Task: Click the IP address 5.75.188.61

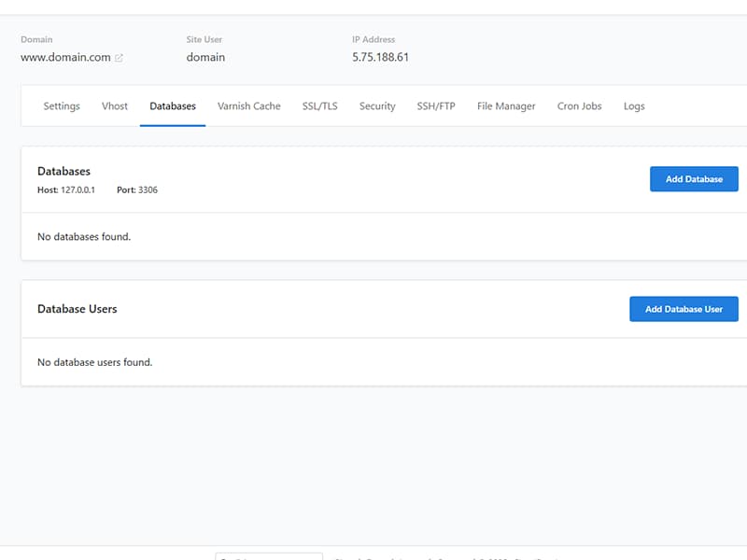Action: click(x=380, y=57)
